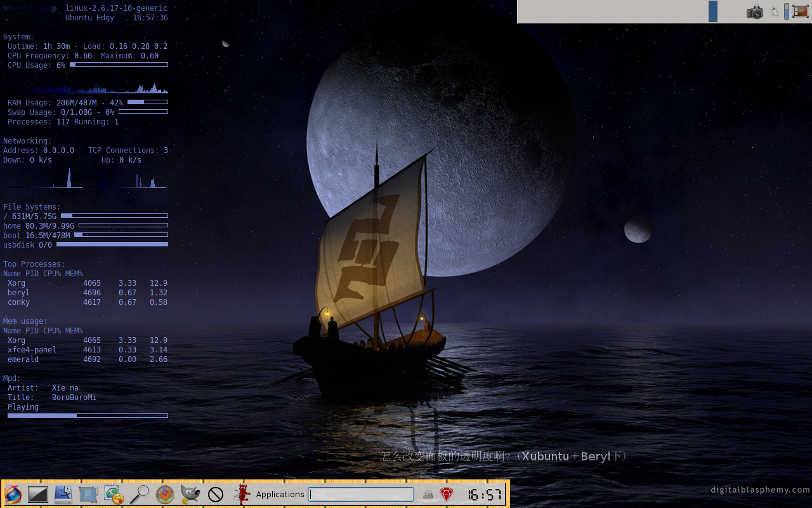Launch Firefox from the bottom panel
The height and width of the screenshot is (508, 812).
pyautogui.click(x=12, y=494)
